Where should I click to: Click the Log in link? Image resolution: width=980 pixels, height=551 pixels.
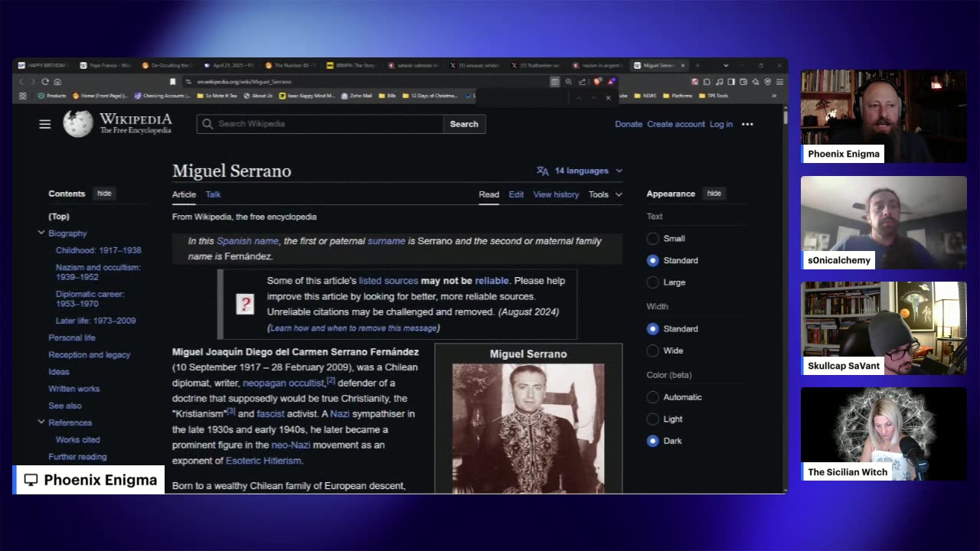(x=721, y=124)
